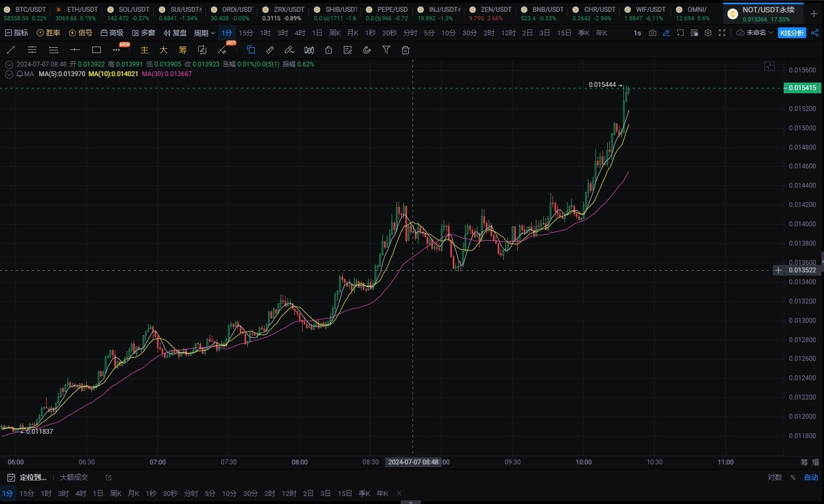Select the ruler measurement tool
The width and height of the screenshot is (824, 504).
pos(270,50)
